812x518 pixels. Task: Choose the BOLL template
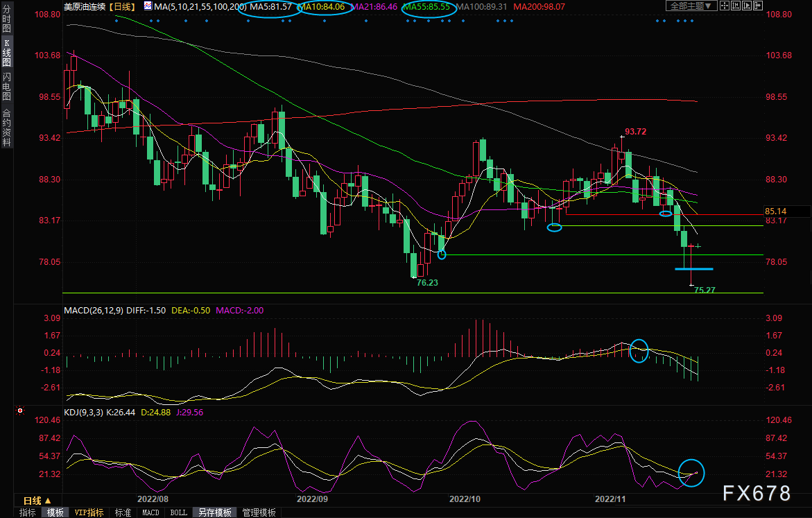(179, 512)
